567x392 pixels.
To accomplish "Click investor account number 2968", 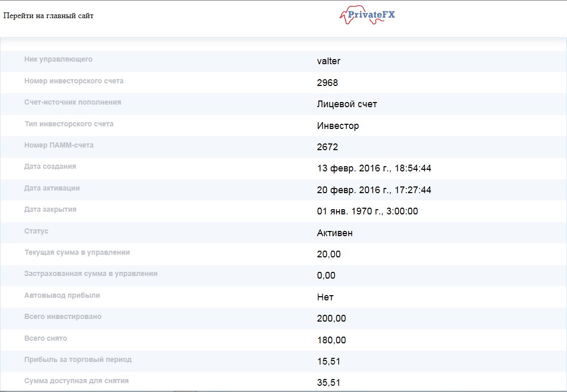I will [328, 83].
